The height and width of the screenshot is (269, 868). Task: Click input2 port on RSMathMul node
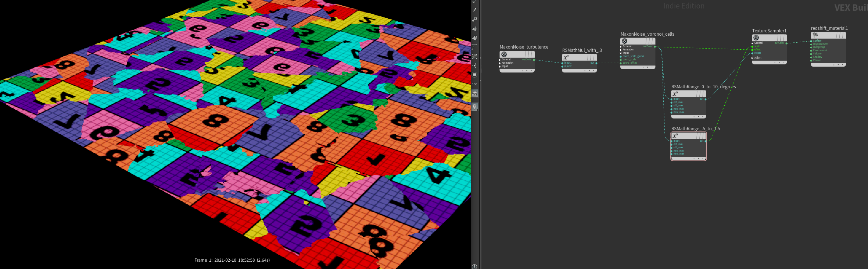click(563, 66)
